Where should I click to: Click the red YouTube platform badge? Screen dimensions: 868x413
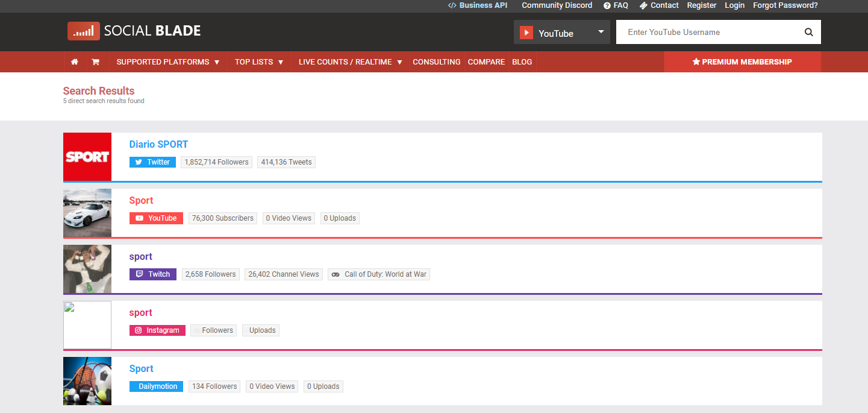[156, 218]
